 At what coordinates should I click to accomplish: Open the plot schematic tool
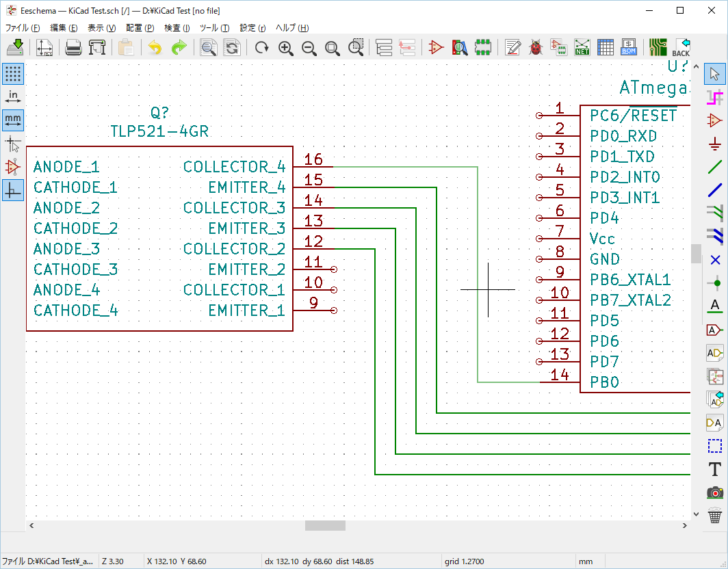[x=97, y=47]
